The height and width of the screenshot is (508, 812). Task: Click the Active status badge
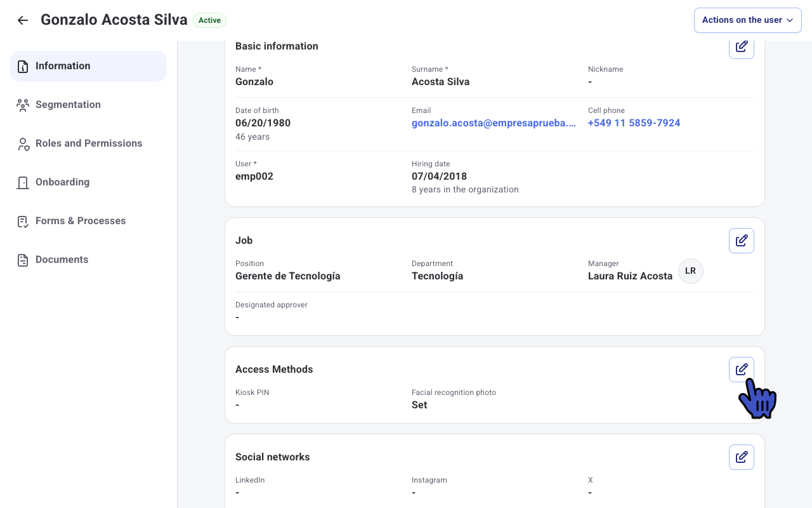(x=209, y=20)
